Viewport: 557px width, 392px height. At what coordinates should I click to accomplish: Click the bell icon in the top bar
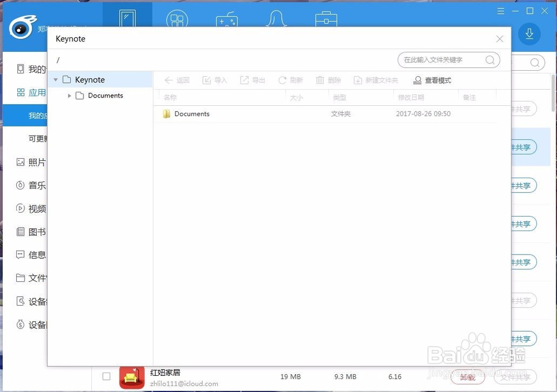coord(277,18)
